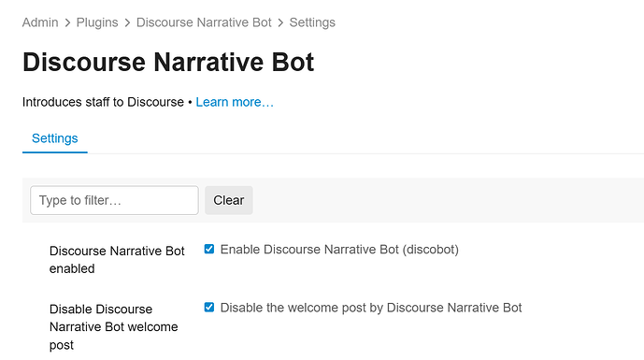The height and width of the screenshot is (360, 644).
Task: Click the chevron separator after Plugins breadcrumb
Action: [x=127, y=22]
